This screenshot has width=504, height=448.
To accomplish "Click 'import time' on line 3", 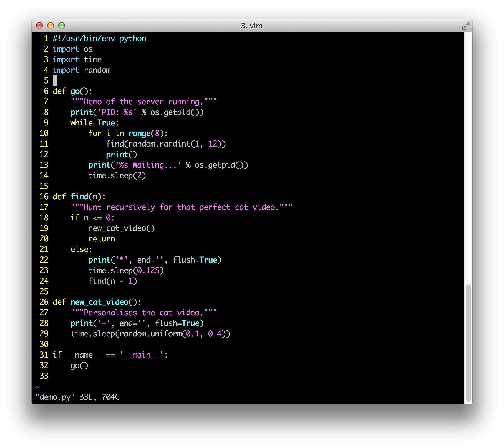I will click(77, 60).
